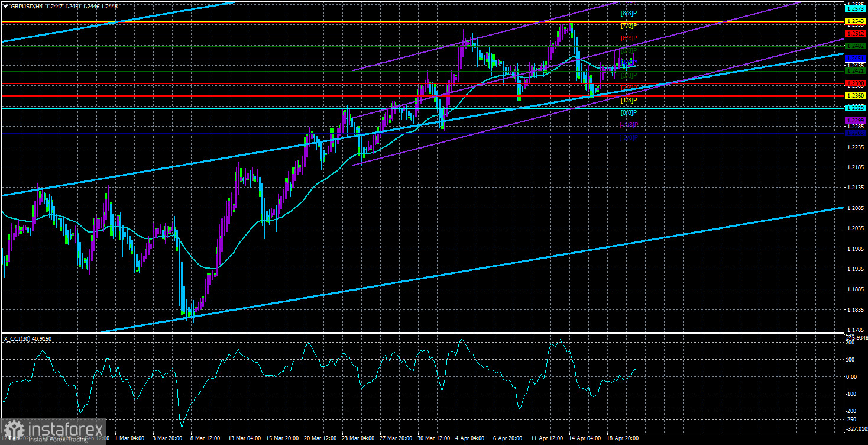
Task: Click the red 1.2390 price label
Action: pos(856,83)
